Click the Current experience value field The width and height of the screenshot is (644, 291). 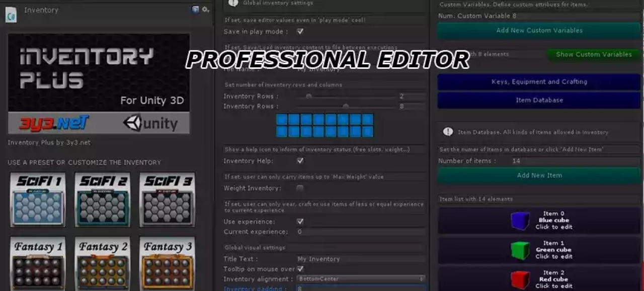click(361, 232)
